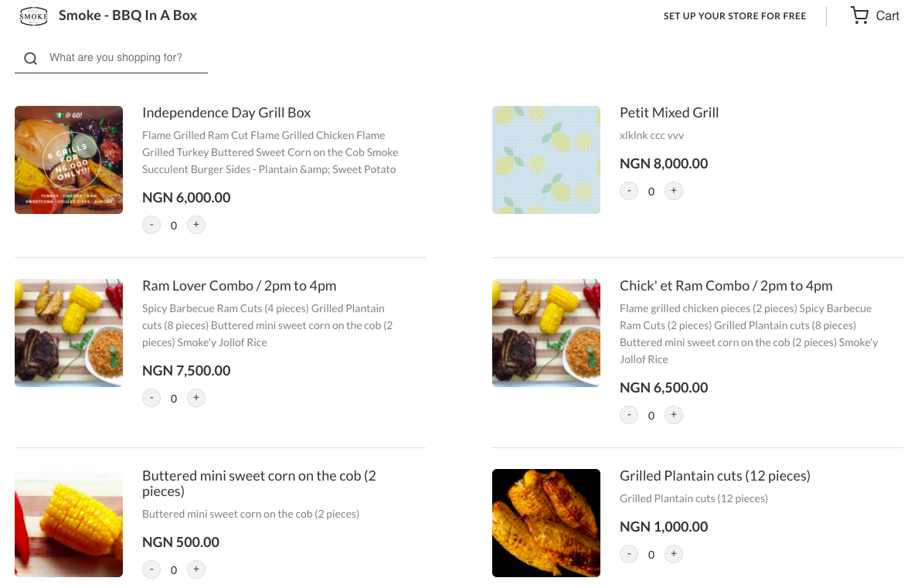The height and width of the screenshot is (588, 911).
Task: Click the Smoke store logo
Action: [x=33, y=15]
